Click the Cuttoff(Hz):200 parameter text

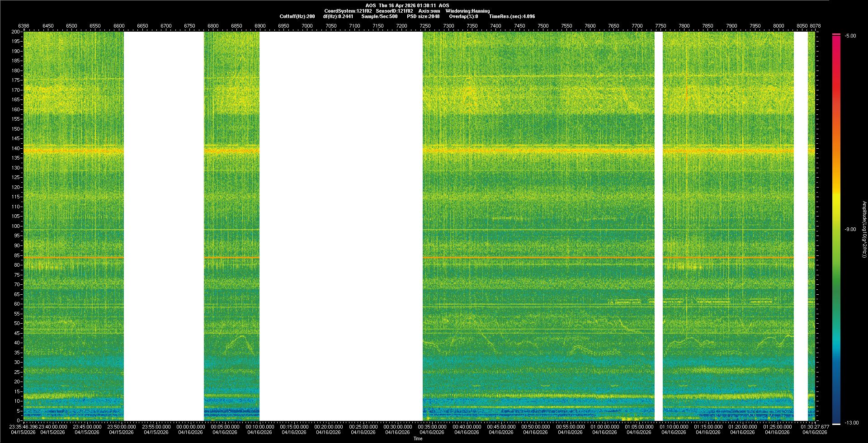[x=297, y=16]
